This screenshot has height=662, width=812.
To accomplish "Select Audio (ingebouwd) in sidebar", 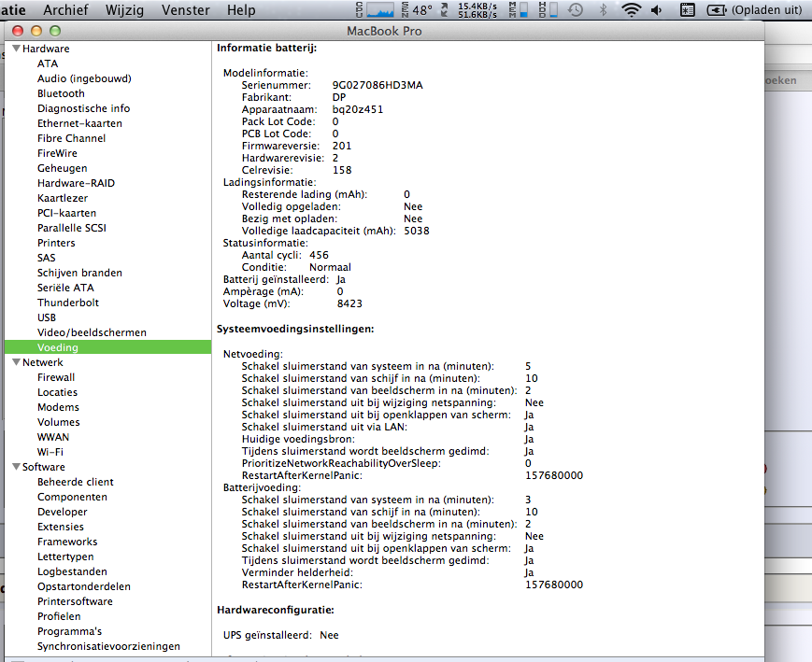I will click(x=84, y=78).
